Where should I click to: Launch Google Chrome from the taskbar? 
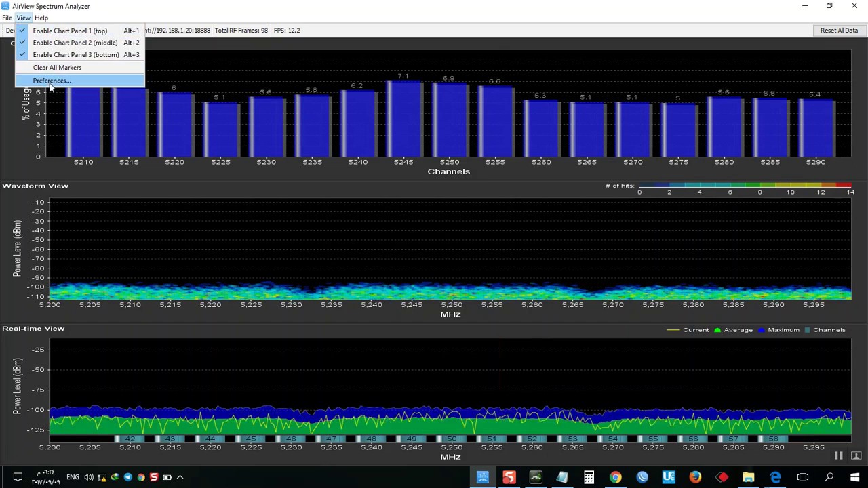coord(615,477)
